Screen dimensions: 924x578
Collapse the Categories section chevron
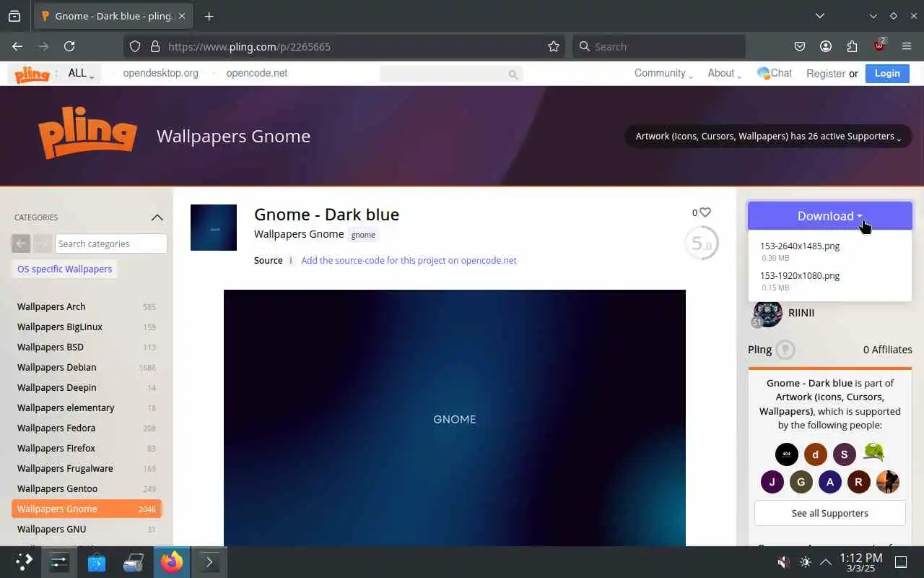point(157,217)
